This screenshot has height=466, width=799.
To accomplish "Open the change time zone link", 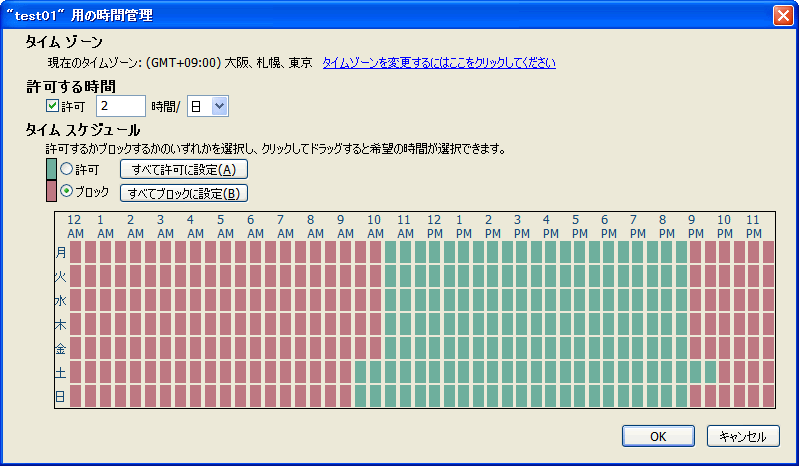I will (439, 63).
